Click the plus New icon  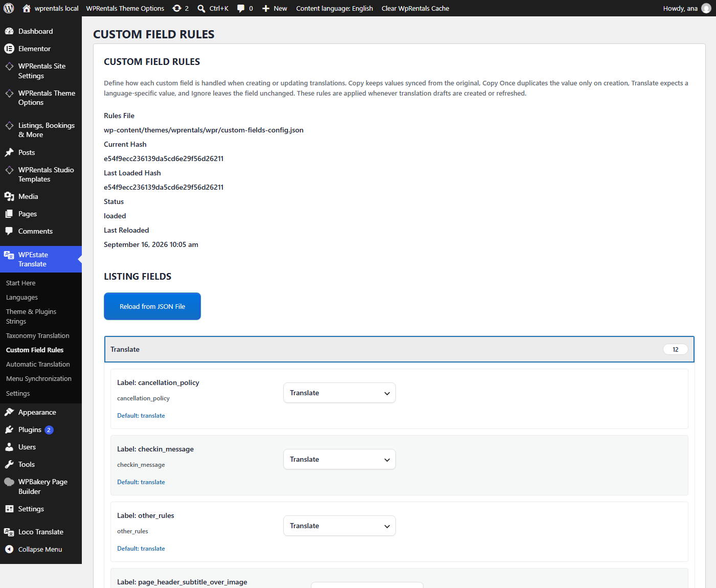266,8
